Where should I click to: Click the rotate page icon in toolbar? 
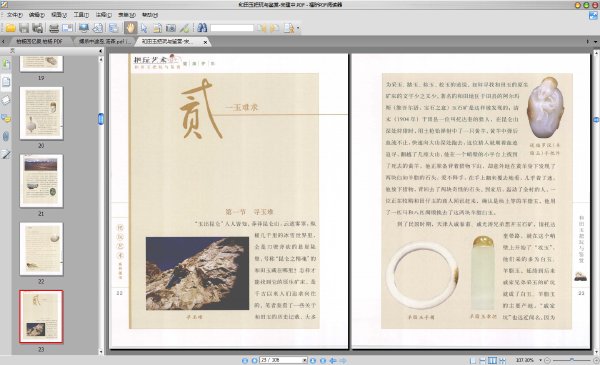coord(98,28)
